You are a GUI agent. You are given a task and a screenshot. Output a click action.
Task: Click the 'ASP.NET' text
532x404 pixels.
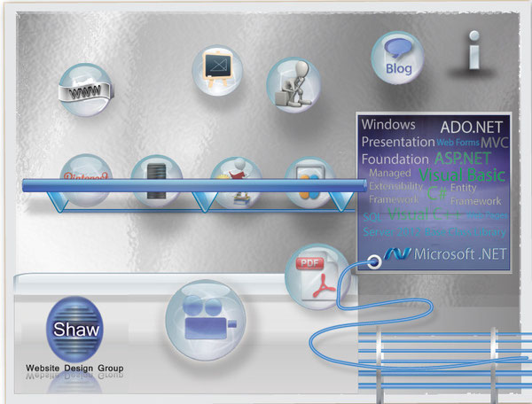463,159
